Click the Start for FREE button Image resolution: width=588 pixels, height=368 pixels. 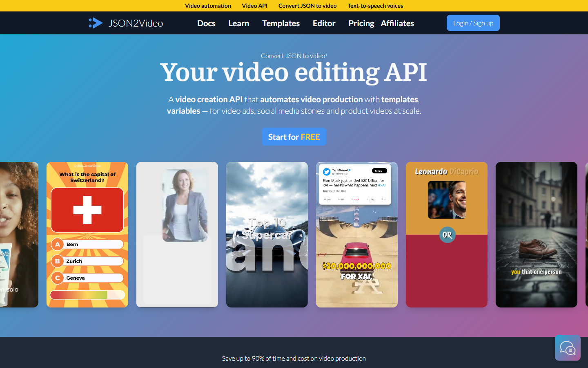pyautogui.click(x=294, y=137)
